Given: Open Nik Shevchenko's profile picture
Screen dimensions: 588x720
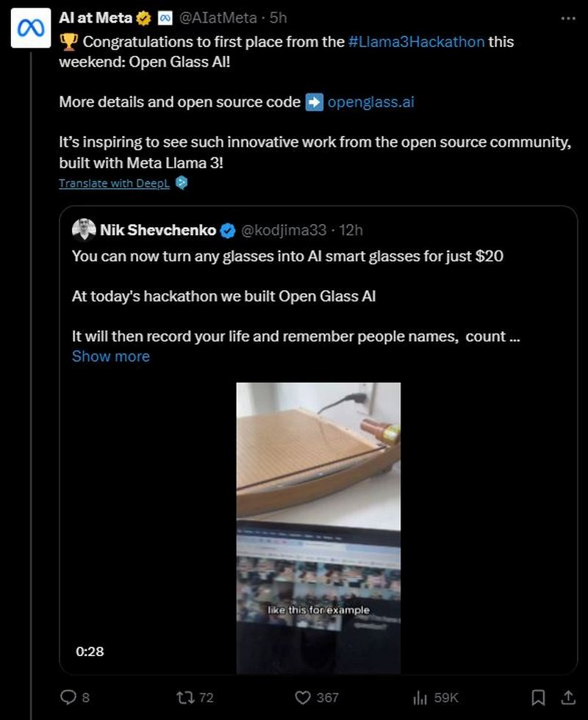Looking at the screenshot, I should click(x=84, y=229).
